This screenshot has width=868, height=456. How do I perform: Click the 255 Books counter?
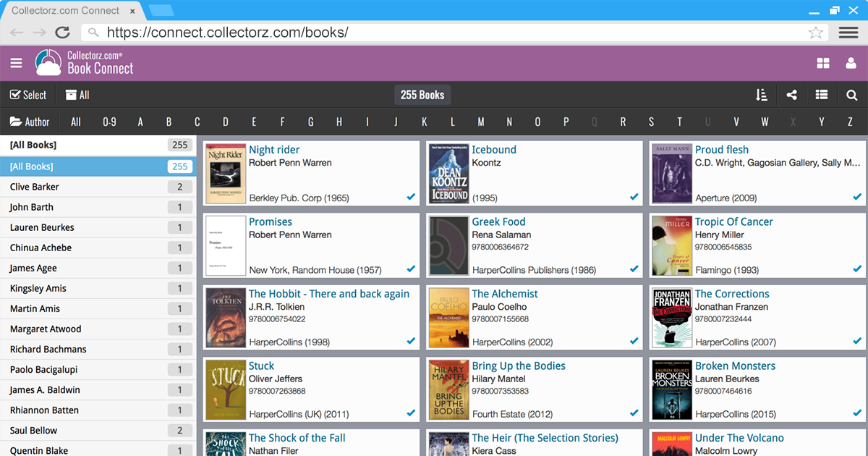(x=422, y=95)
